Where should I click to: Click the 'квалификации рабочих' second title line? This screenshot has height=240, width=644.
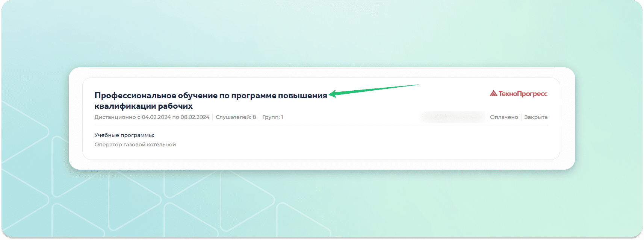(x=144, y=106)
